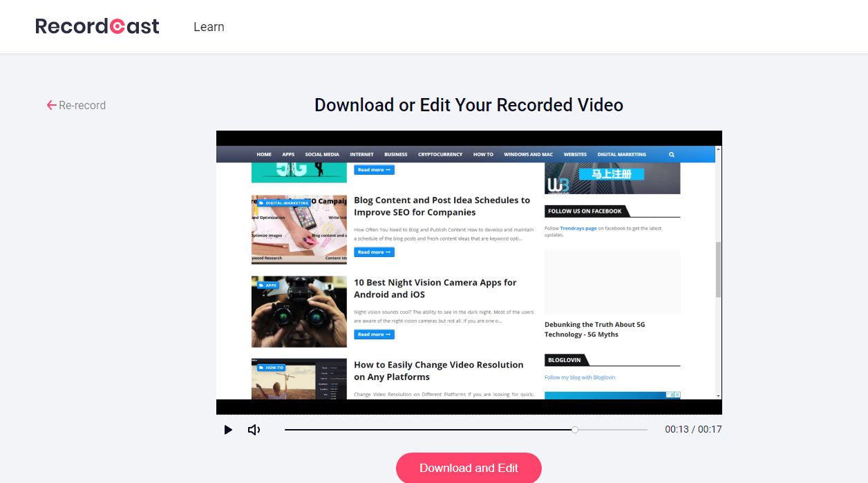
Task: Click "Follow my blog with Bloglovin" link
Action: (580, 377)
